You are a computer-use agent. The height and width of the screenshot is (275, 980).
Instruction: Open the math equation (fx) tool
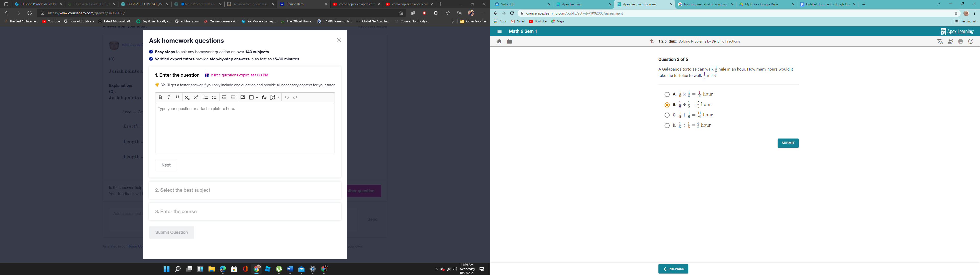coord(264,97)
